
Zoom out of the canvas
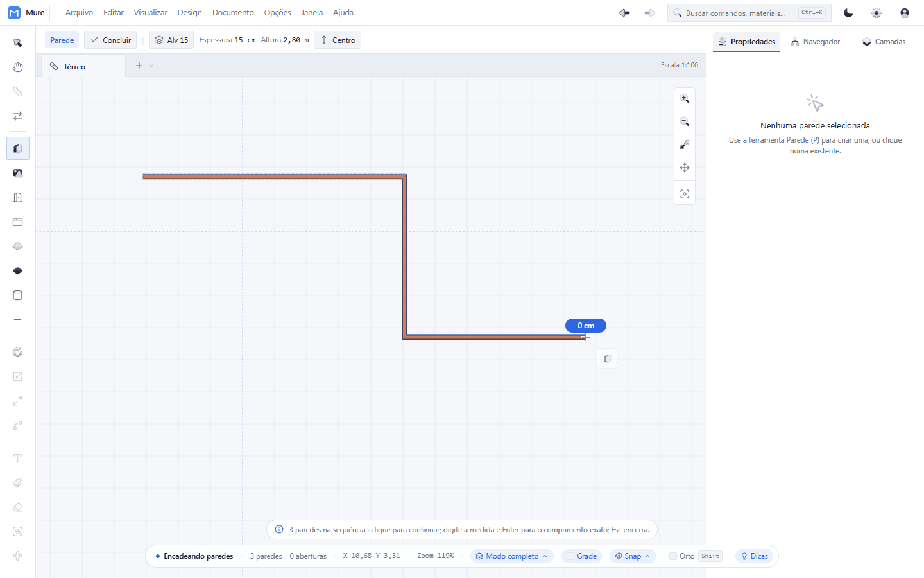685,121
